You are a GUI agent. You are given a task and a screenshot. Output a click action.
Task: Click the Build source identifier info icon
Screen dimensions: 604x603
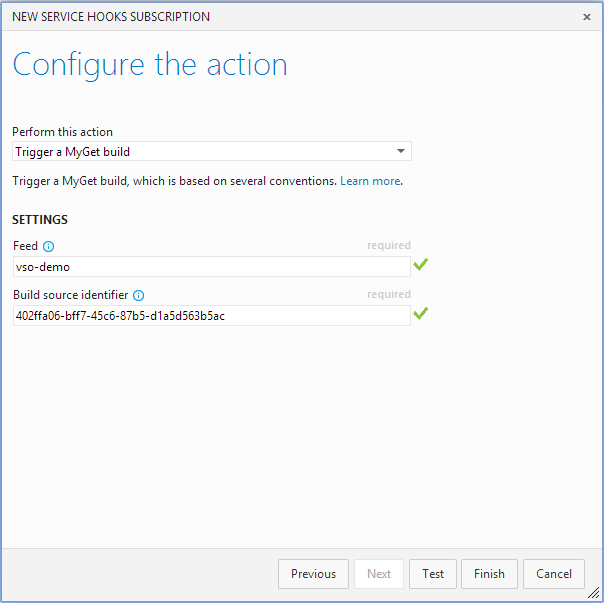[x=139, y=295]
